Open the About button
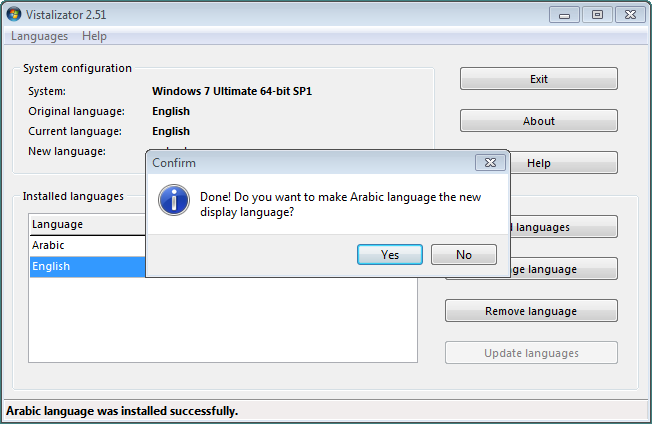This screenshot has height=424, width=652. [x=538, y=121]
